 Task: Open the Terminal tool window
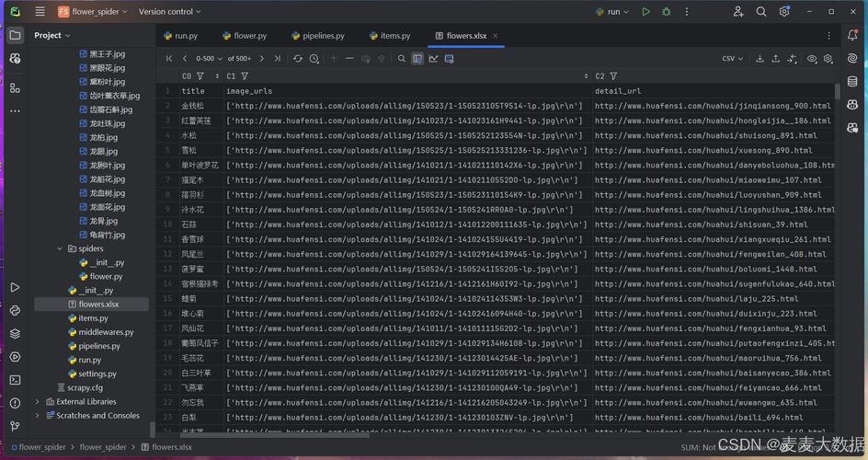[15, 380]
